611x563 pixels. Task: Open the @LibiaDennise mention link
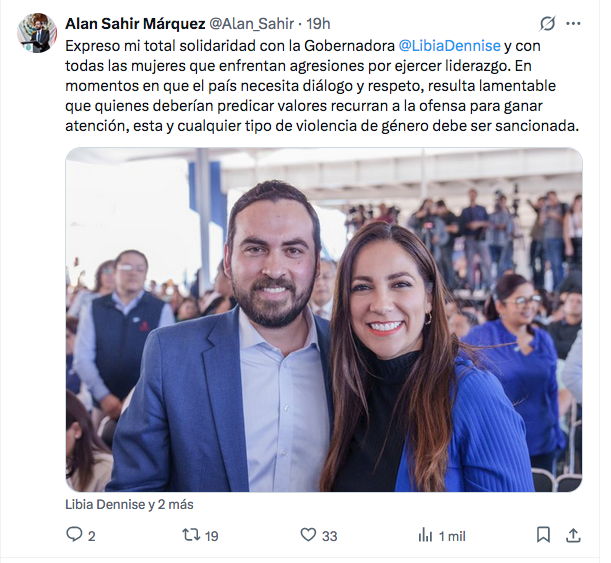click(x=449, y=46)
